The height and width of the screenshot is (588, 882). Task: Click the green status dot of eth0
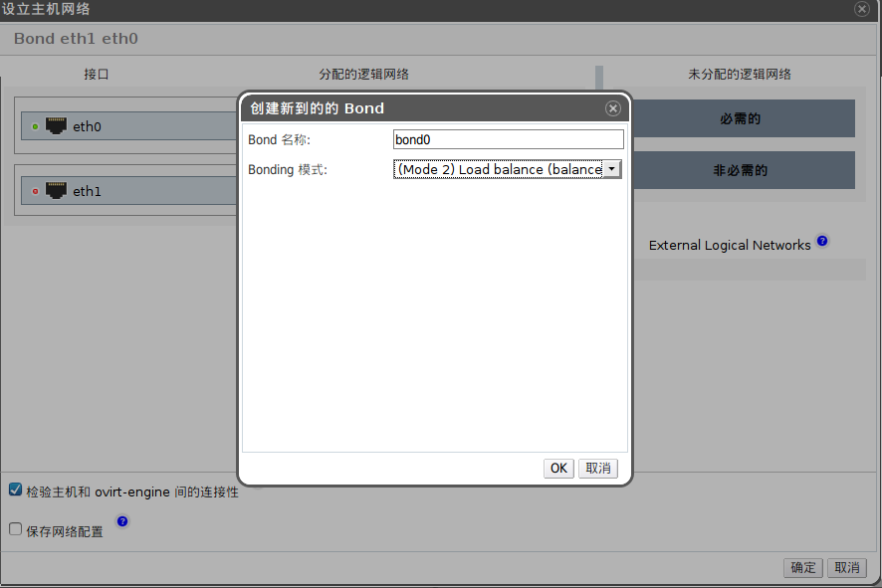(36, 126)
